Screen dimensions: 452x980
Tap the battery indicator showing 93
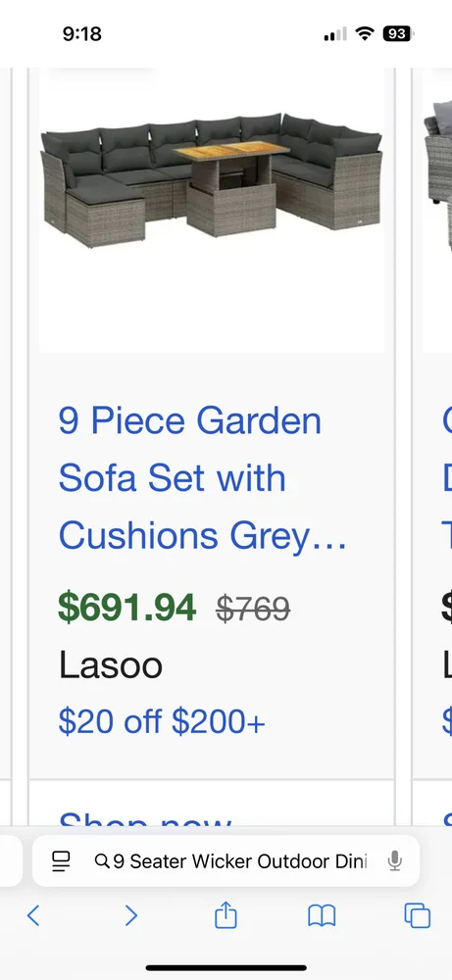point(398,33)
